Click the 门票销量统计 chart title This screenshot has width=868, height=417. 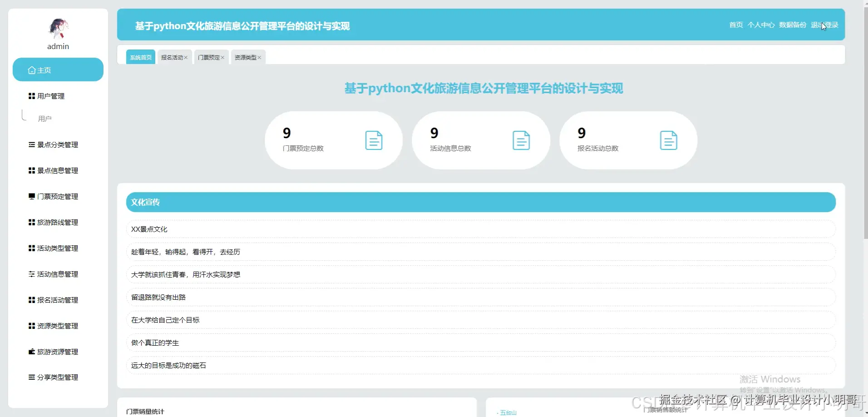click(x=145, y=411)
